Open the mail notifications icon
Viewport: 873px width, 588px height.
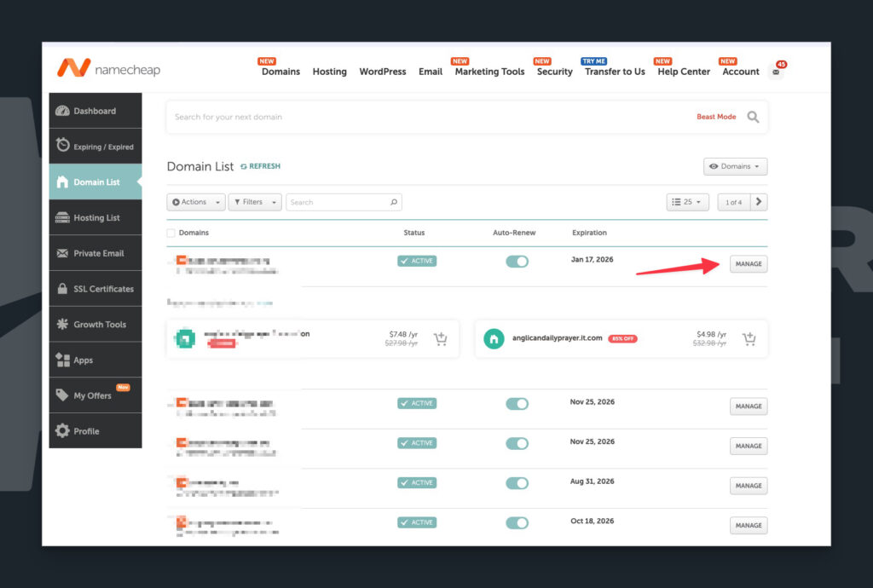click(776, 72)
